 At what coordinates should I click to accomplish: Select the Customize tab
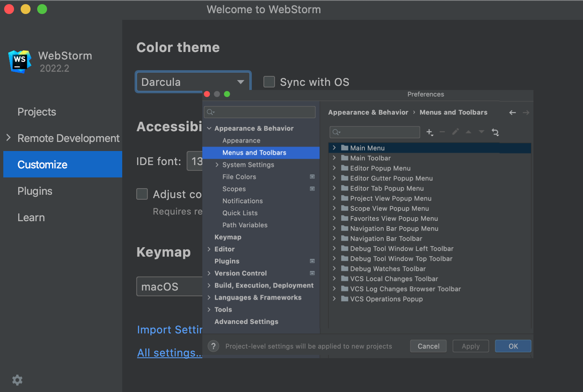tap(63, 164)
